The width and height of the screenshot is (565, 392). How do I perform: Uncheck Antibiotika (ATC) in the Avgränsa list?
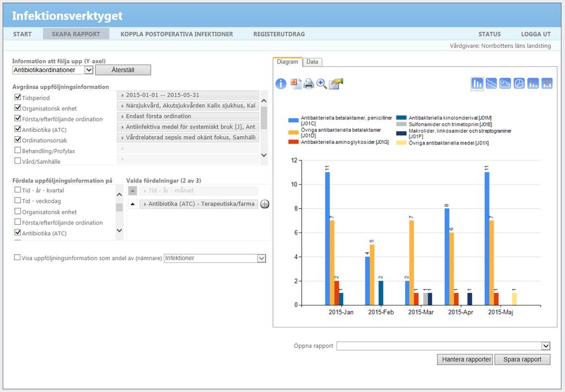click(18, 129)
